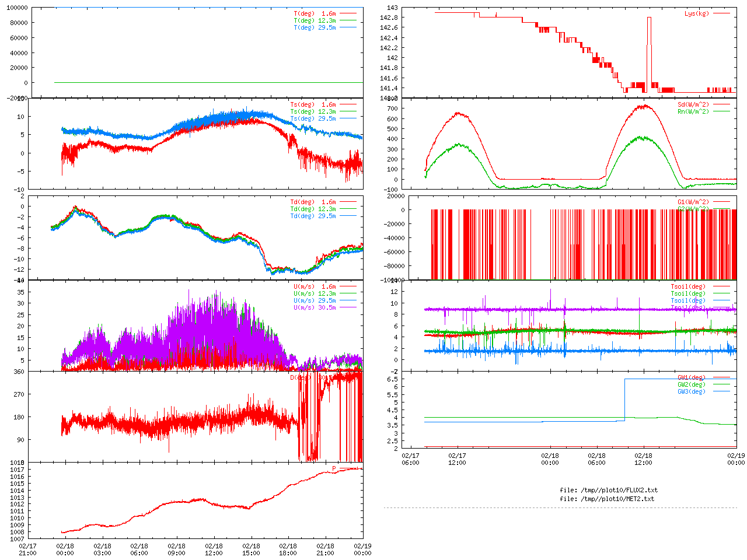
Task: Click the 02/17 06:00 tick on right time axis
Action: point(410,459)
